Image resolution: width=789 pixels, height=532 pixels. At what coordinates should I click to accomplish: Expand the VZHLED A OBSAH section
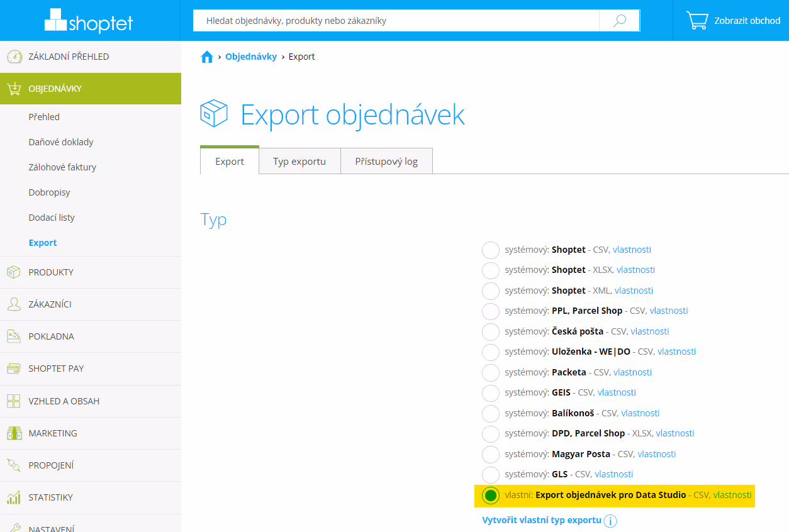coord(91,401)
